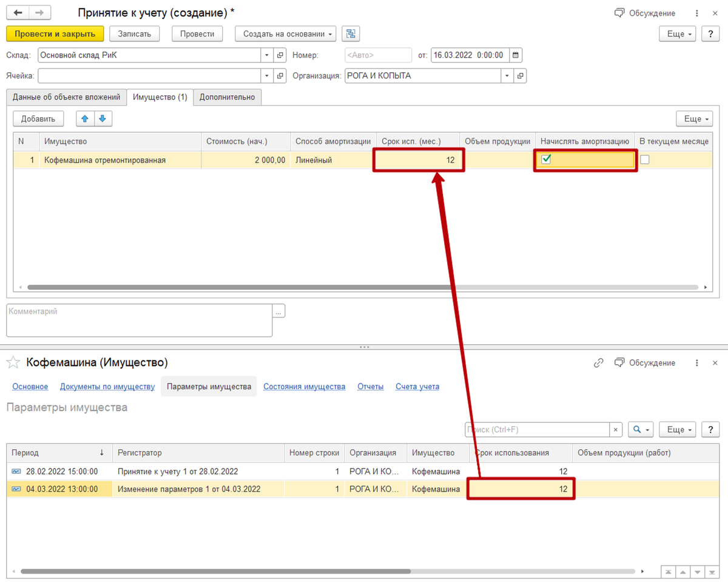The height and width of the screenshot is (582, 728).
Task: Open Организация dropdown list
Action: 507,76
